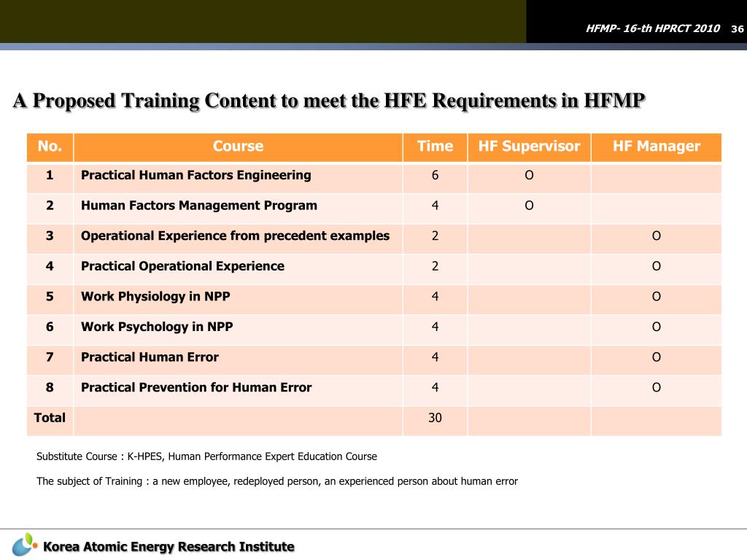Click slide number 36 in header
This screenshot has width=747, height=560.
(737, 29)
